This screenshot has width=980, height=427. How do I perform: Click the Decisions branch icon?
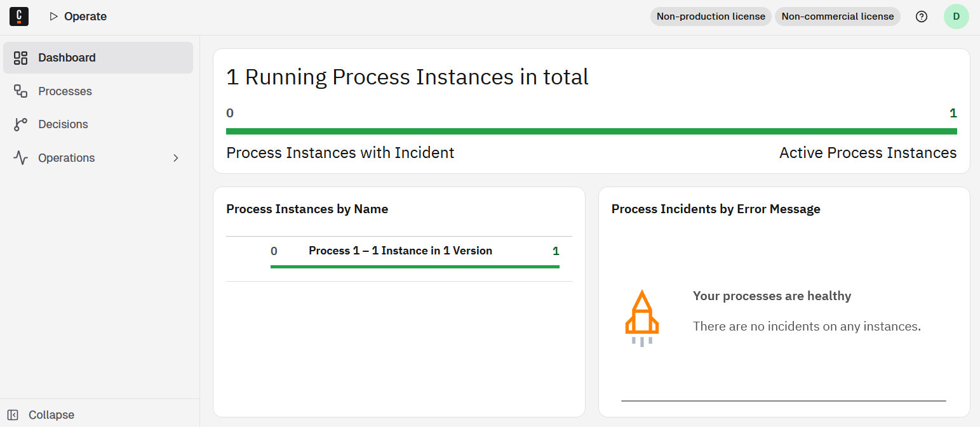pyautogui.click(x=20, y=124)
